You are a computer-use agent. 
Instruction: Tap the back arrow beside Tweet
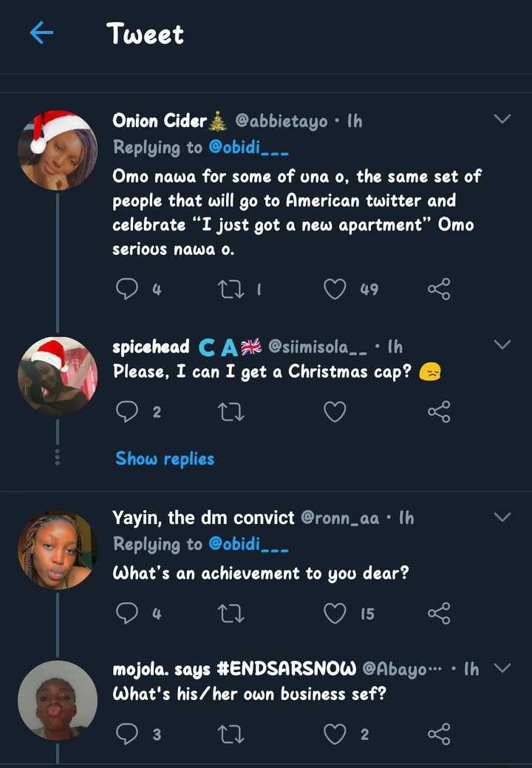41,33
